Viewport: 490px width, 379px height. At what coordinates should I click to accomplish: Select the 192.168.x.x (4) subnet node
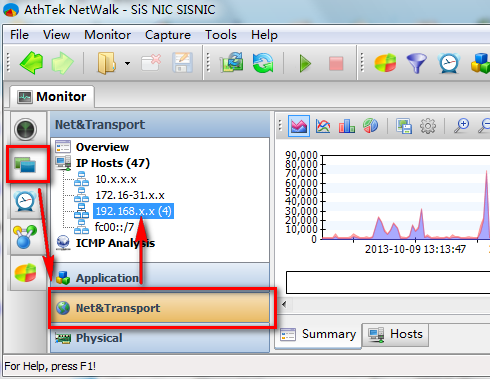[133, 211]
